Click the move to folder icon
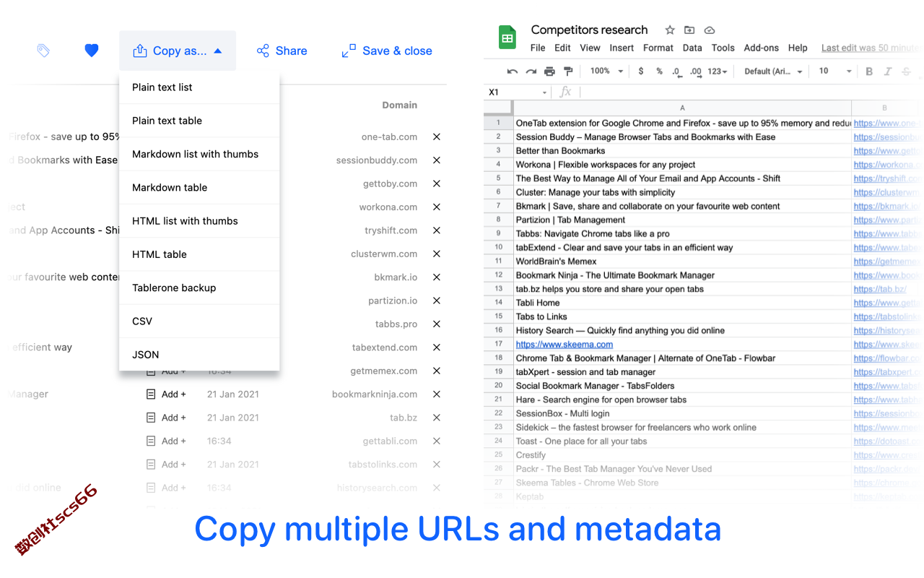The image size is (924, 578). [x=689, y=30]
